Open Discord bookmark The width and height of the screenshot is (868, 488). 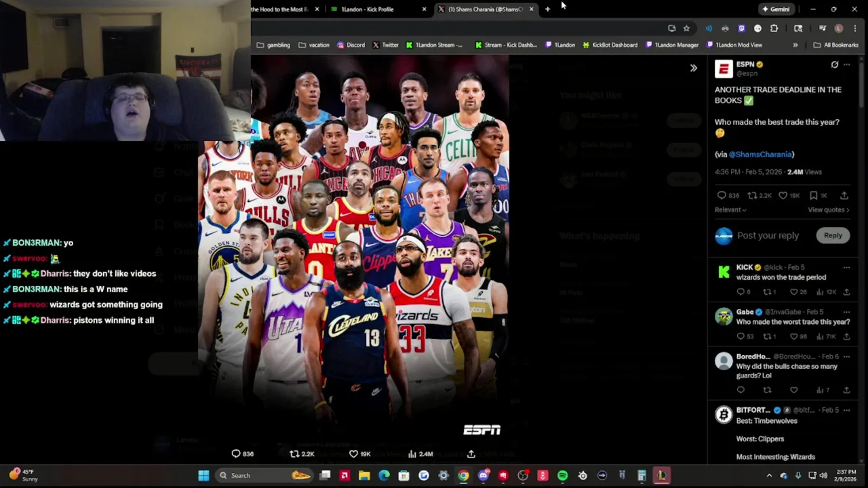click(351, 45)
